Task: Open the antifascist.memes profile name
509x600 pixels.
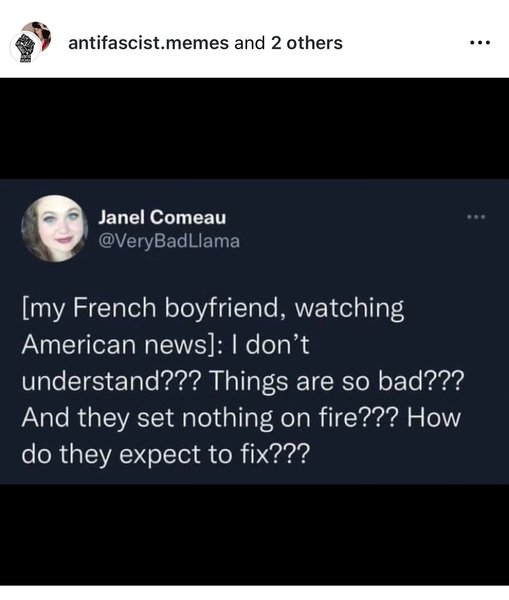Action: pos(149,42)
